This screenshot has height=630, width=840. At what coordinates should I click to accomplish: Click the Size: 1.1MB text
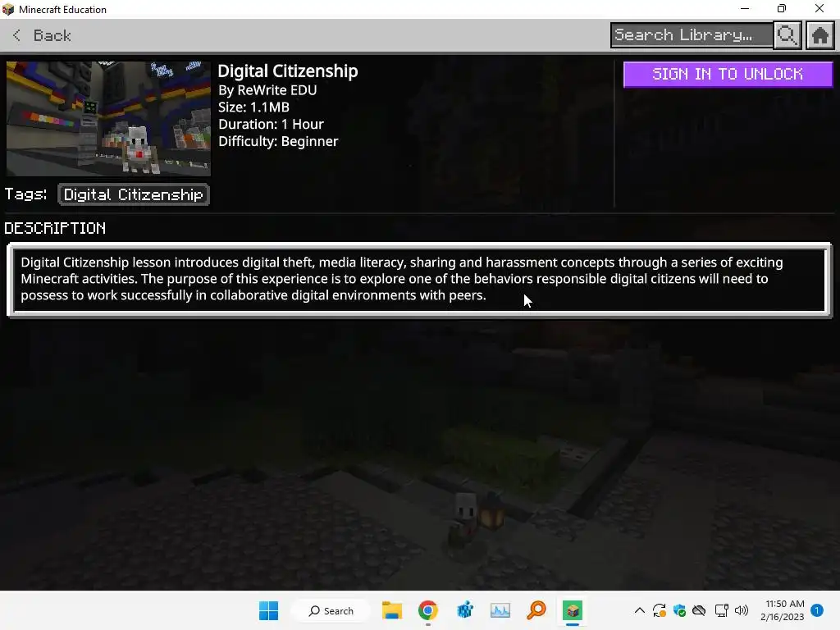[253, 107]
